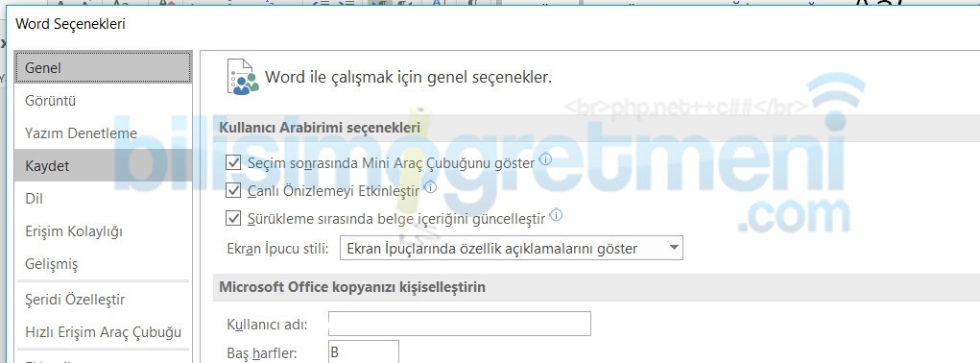This screenshot has width=980, height=363.
Task: Select Erişim Kolaylığı in the sidebar
Action: click(x=103, y=231)
